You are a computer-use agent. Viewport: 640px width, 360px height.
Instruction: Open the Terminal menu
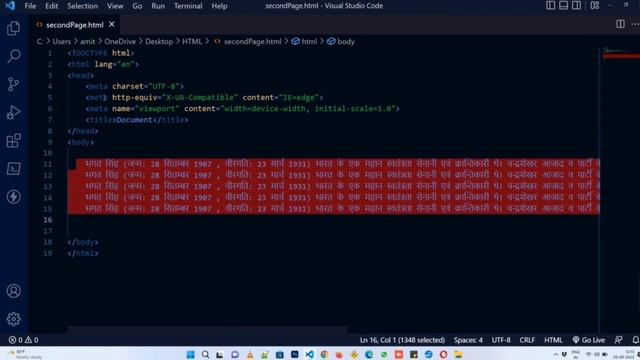coord(188,6)
